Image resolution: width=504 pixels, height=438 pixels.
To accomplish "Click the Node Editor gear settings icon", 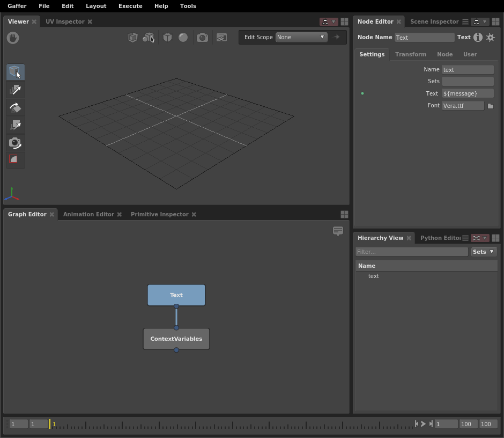I will coord(491,38).
